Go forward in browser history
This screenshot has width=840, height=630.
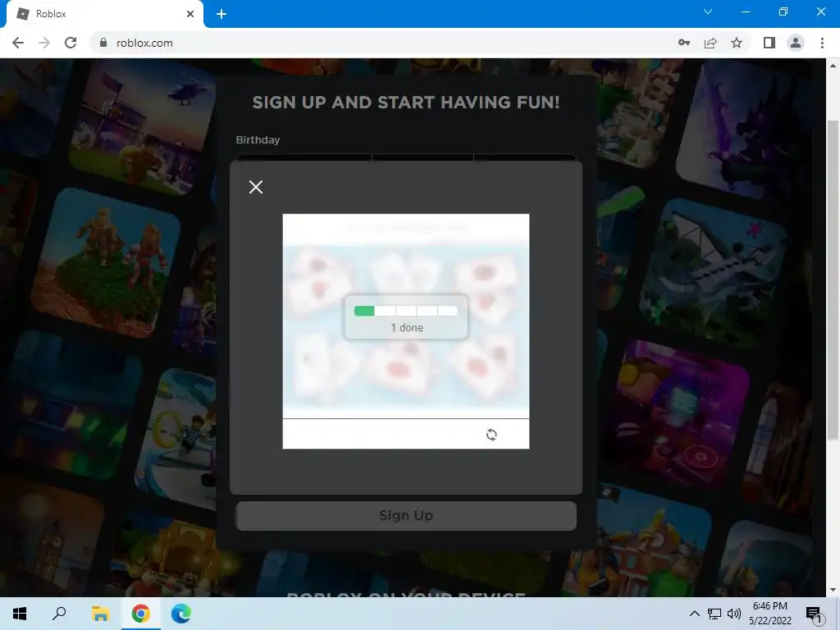44,43
